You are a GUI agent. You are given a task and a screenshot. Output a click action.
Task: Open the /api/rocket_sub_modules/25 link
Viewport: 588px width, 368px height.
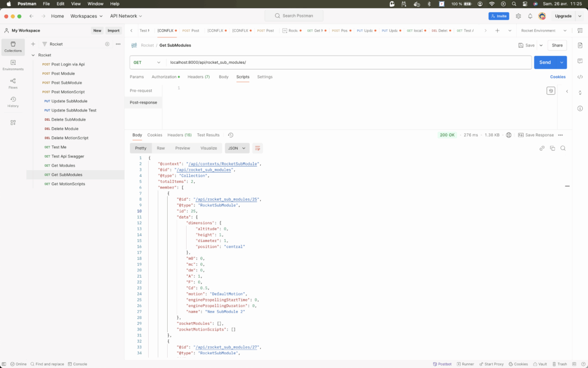(226, 200)
